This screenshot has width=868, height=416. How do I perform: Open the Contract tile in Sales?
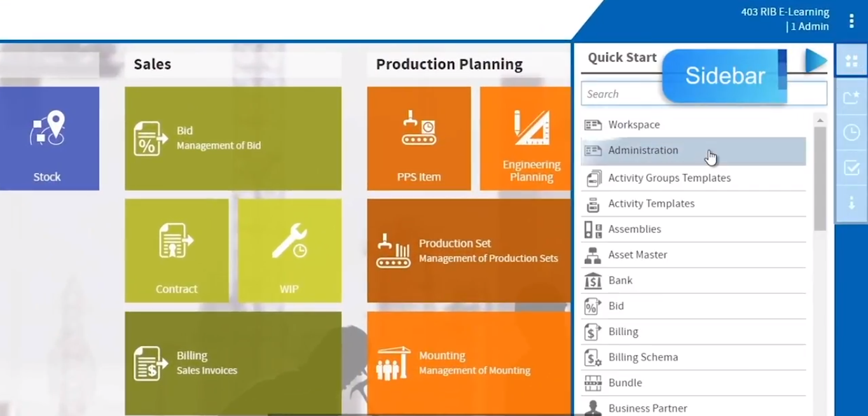[177, 250]
